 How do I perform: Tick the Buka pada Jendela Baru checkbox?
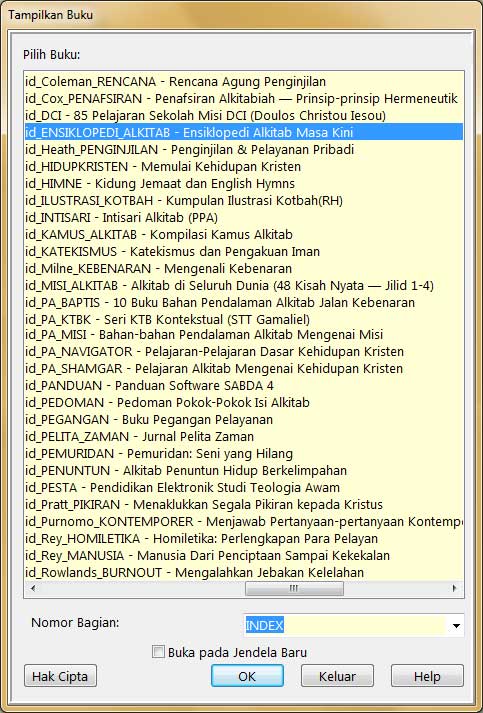pyautogui.click(x=158, y=652)
